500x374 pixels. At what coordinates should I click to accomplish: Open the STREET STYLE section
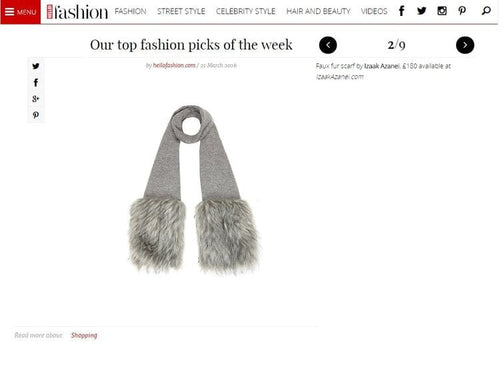181,11
